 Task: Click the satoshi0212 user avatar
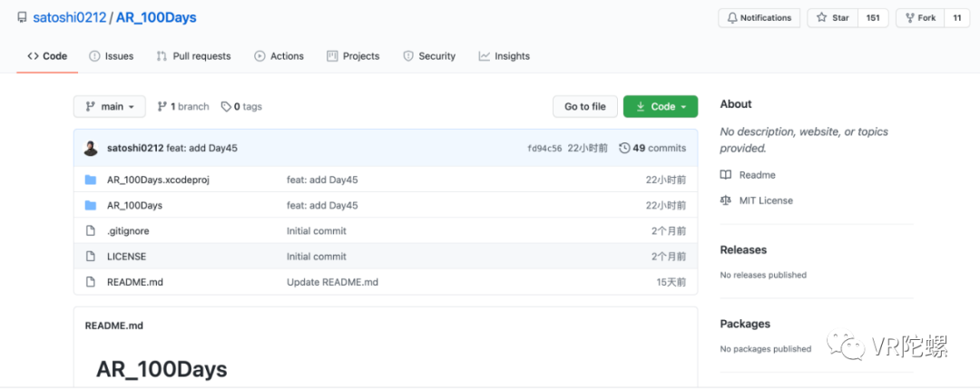(92, 148)
